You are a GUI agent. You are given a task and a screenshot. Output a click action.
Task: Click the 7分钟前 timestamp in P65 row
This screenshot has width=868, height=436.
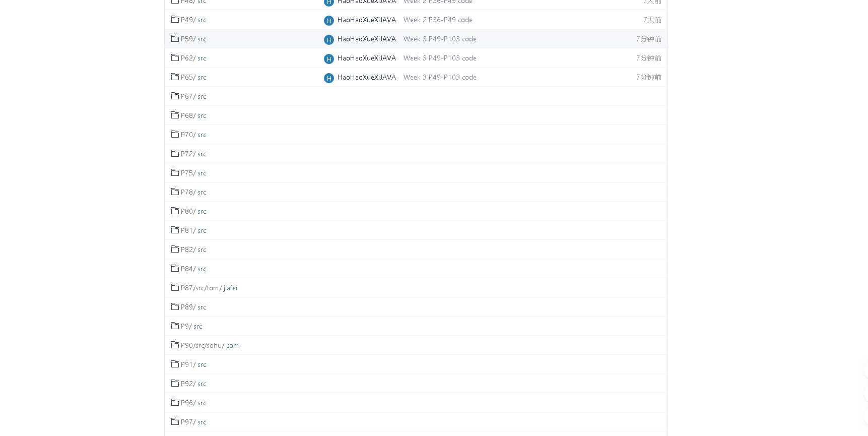pos(649,77)
